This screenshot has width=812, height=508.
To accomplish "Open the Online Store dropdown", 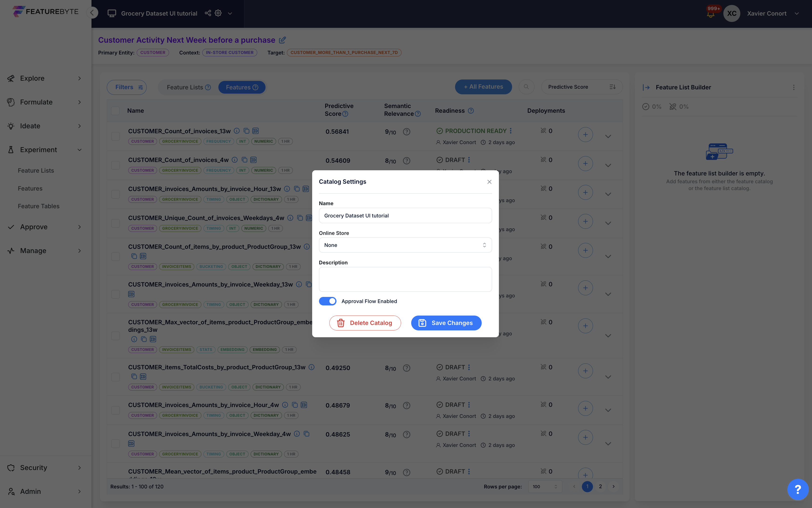I will pyautogui.click(x=405, y=245).
